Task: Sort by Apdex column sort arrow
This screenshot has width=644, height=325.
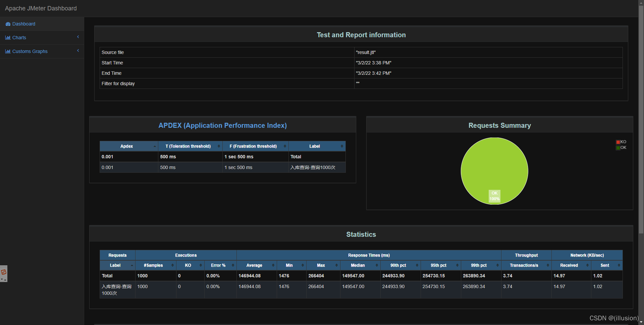Action: (155, 147)
